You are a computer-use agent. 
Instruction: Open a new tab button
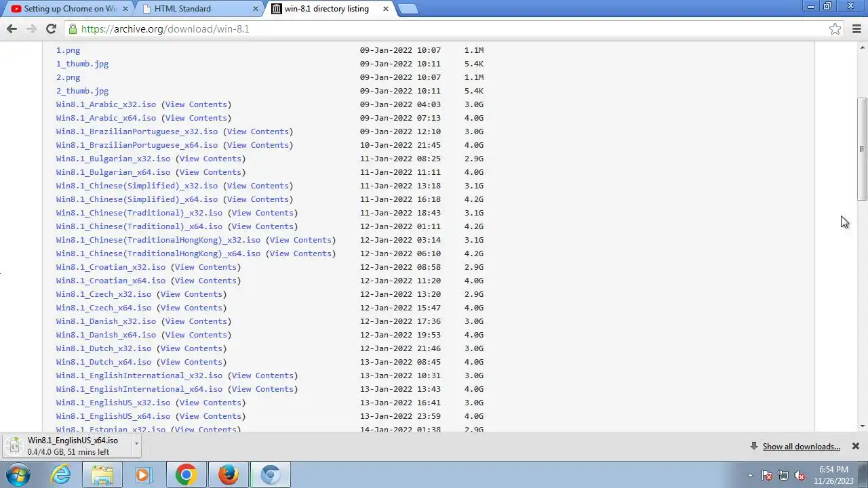[408, 9]
